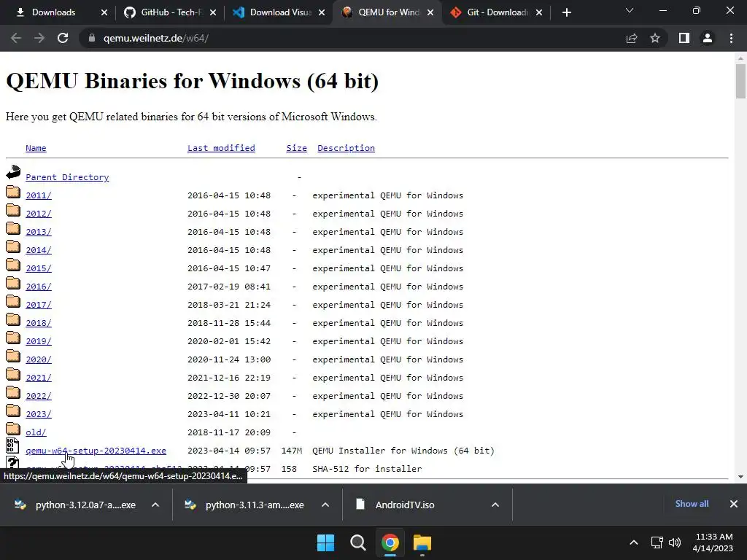Open the AndroidTV.iso downloaded file
Viewport: 747px width, 560px height.
pos(395,505)
